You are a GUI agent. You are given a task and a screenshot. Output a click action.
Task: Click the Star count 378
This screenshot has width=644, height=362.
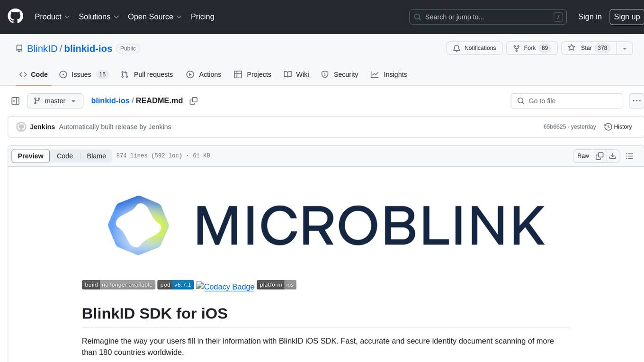click(x=602, y=48)
